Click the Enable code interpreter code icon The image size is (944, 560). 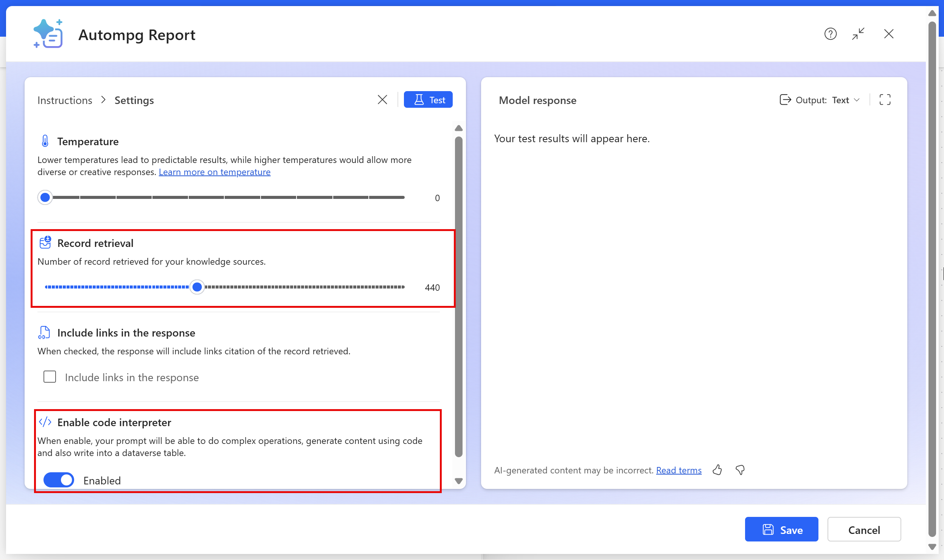(45, 422)
